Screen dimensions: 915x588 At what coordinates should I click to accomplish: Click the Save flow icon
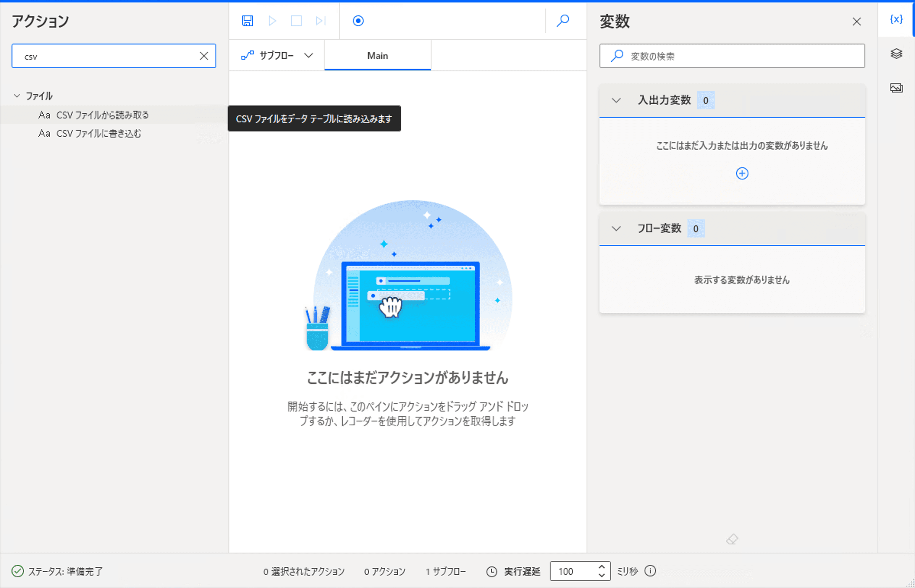pyautogui.click(x=247, y=21)
